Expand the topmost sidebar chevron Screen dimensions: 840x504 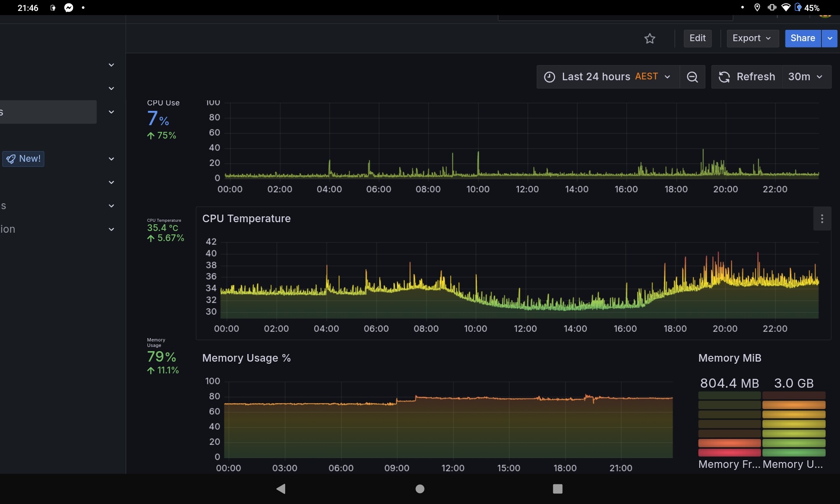click(111, 65)
